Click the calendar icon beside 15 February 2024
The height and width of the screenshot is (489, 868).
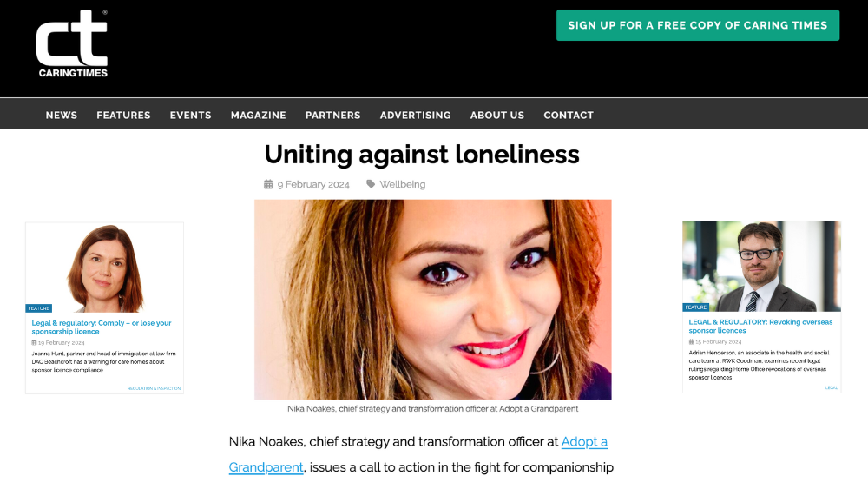tap(691, 341)
